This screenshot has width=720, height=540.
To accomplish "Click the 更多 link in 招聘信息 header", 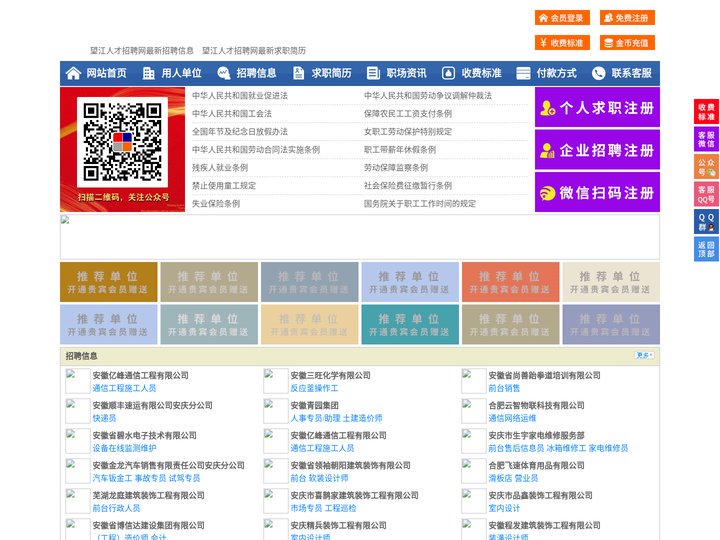I will coord(644,355).
